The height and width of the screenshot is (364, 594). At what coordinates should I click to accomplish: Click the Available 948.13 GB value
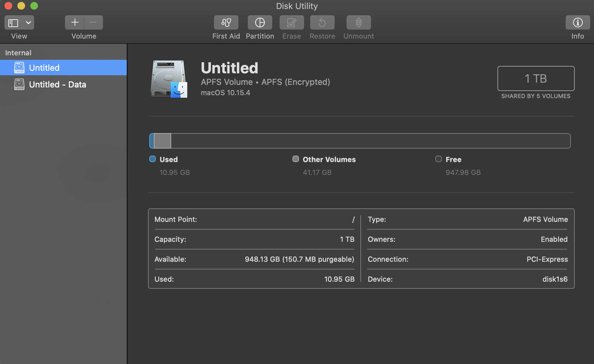point(299,259)
